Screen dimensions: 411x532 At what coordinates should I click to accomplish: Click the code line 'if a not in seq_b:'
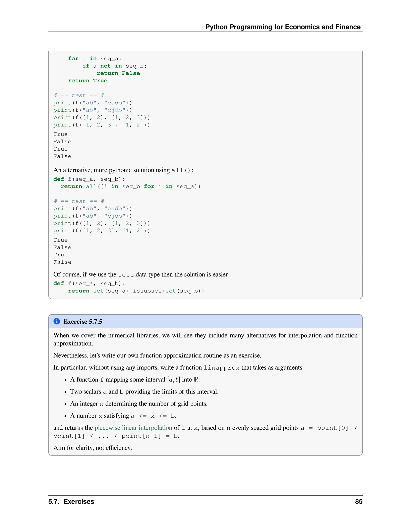114,66
